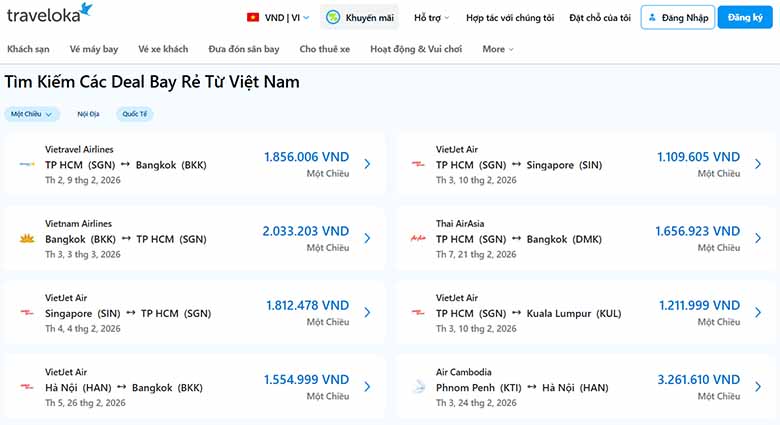780x425 pixels.
Task: Click Th 4, 4 thg 2, 2026 date
Action: tap(83, 328)
